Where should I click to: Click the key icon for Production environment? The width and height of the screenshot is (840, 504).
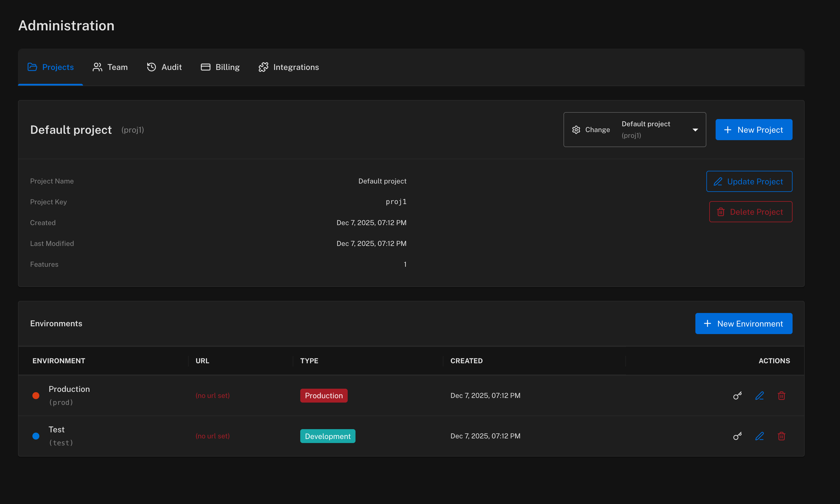(x=737, y=396)
